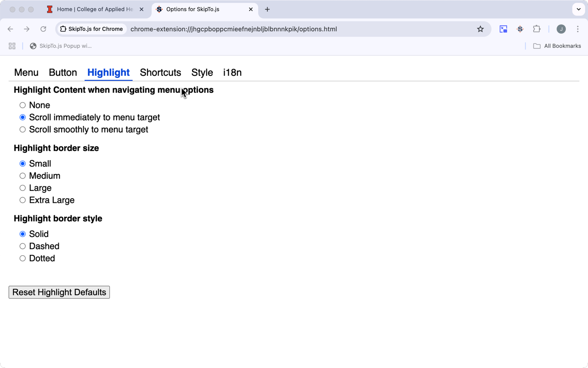This screenshot has width=588, height=368.
Task: Open the apps grid in bookmarks bar
Action: point(12,46)
